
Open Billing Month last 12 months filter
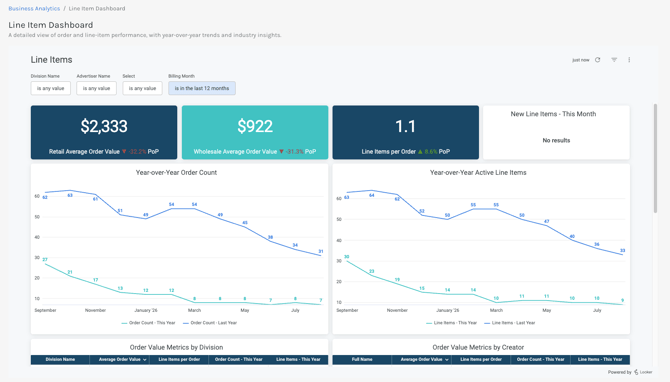[x=202, y=88]
